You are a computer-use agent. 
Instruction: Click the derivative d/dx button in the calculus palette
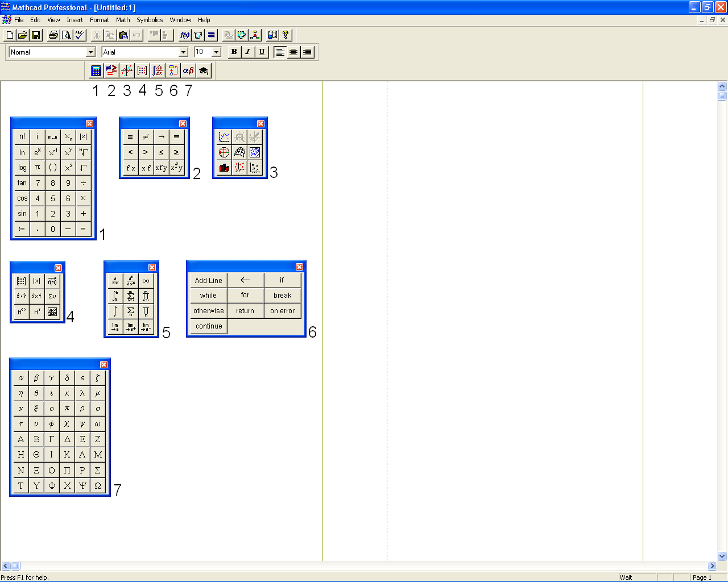115,281
